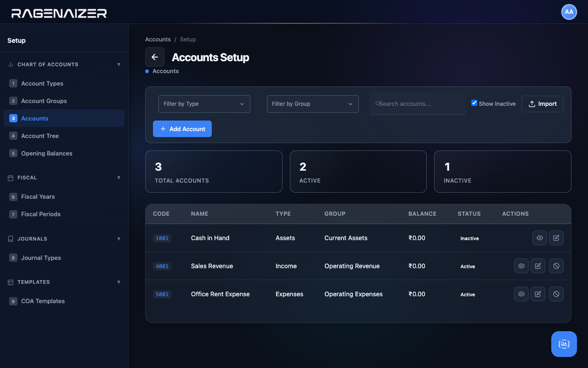Open Account Tree in the sidebar
Screen dimensions: 588x368
click(x=64, y=136)
